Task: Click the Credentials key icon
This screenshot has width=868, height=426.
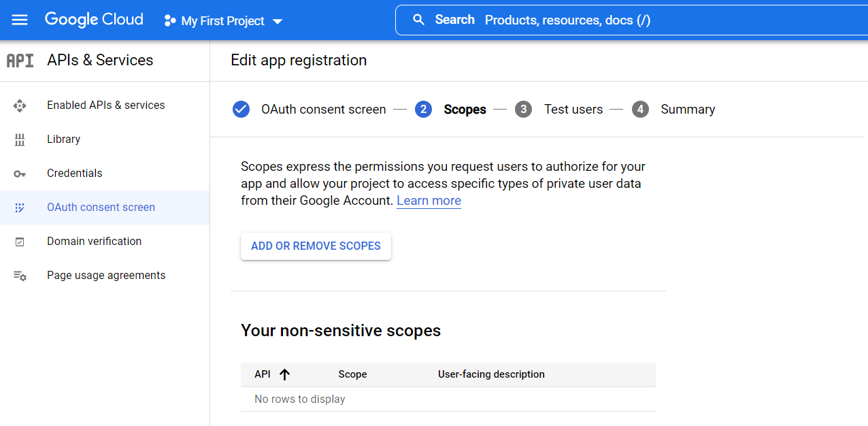Action: 20,174
